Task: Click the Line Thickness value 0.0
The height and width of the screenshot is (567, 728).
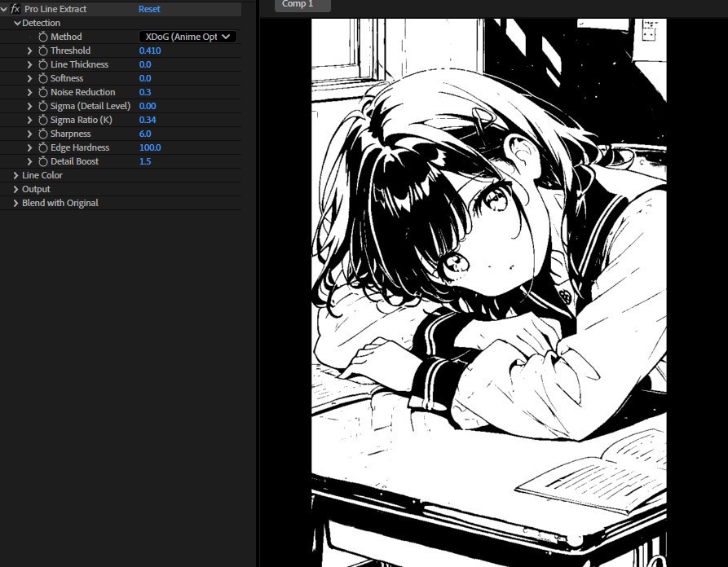Action: coord(145,64)
